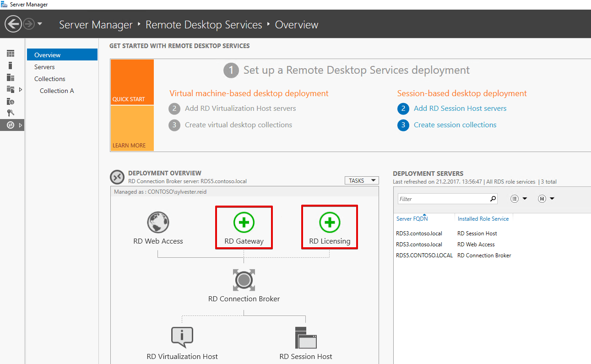Click the forward navigation arrow
Viewport: 591px width, 364px height.
(x=29, y=24)
